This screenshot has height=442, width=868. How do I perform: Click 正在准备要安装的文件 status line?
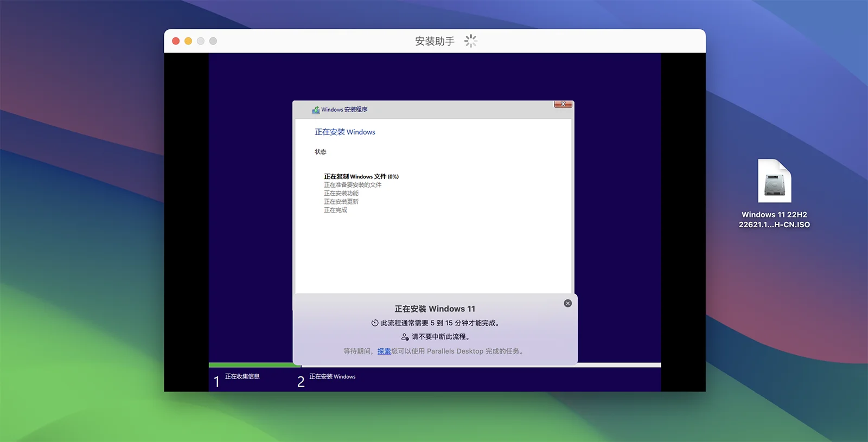coord(353,185)
